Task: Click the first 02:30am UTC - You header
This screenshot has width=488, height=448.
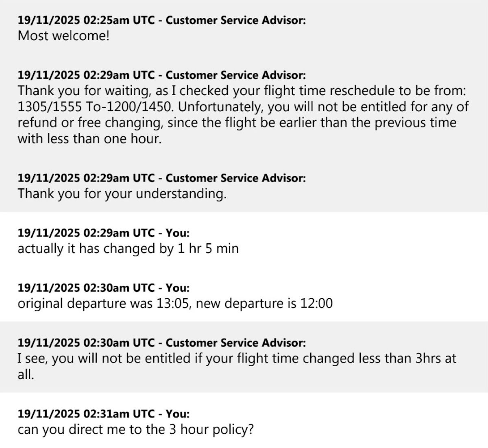Action: point(103,288)
